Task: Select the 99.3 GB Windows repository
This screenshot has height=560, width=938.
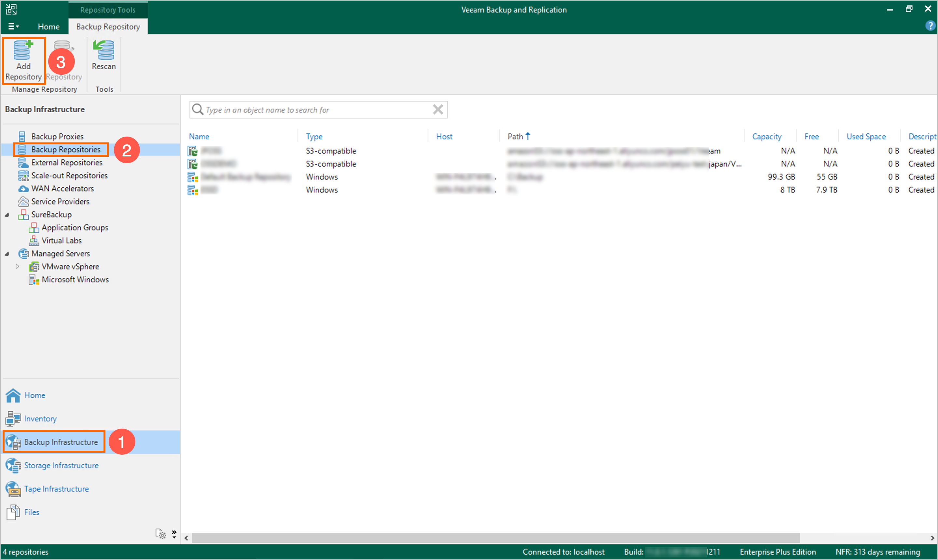Action: (x=562, y=177)
